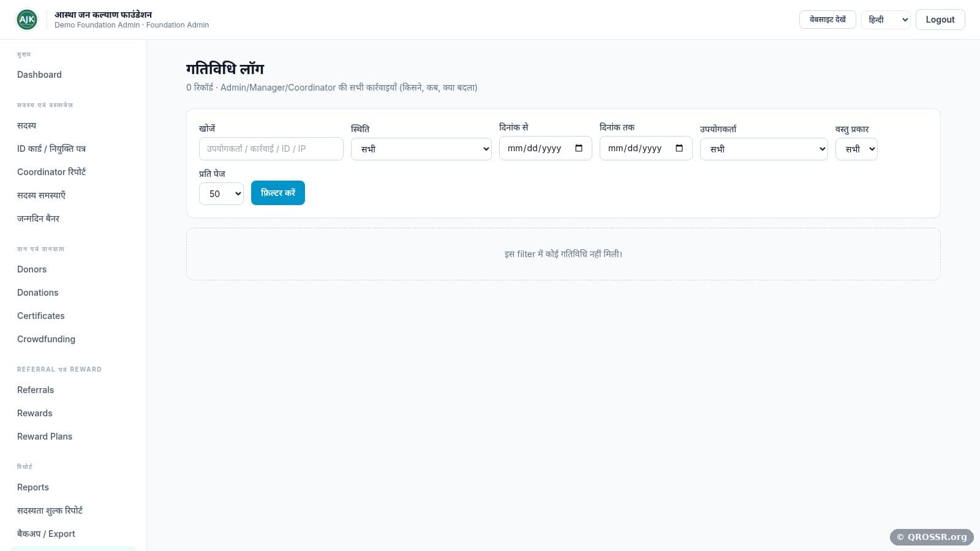Open ID कार्ड / नियुक्ति पत्र page
The image size is (980, 551).
click(x=51, y=149)
